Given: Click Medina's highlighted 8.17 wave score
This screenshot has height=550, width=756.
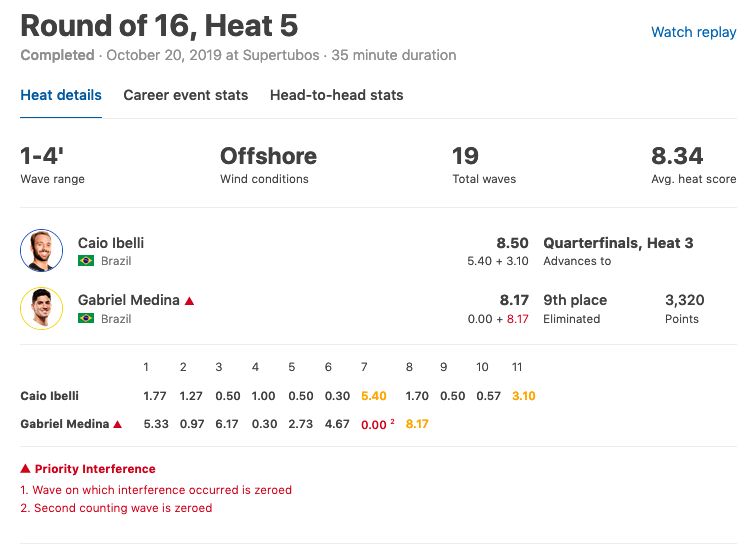Looking at the screenshot, I should point(417,424).
